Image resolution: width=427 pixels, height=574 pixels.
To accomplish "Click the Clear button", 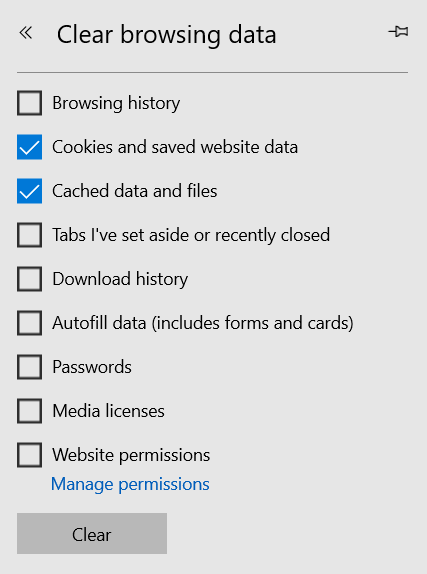I will 92,533.
